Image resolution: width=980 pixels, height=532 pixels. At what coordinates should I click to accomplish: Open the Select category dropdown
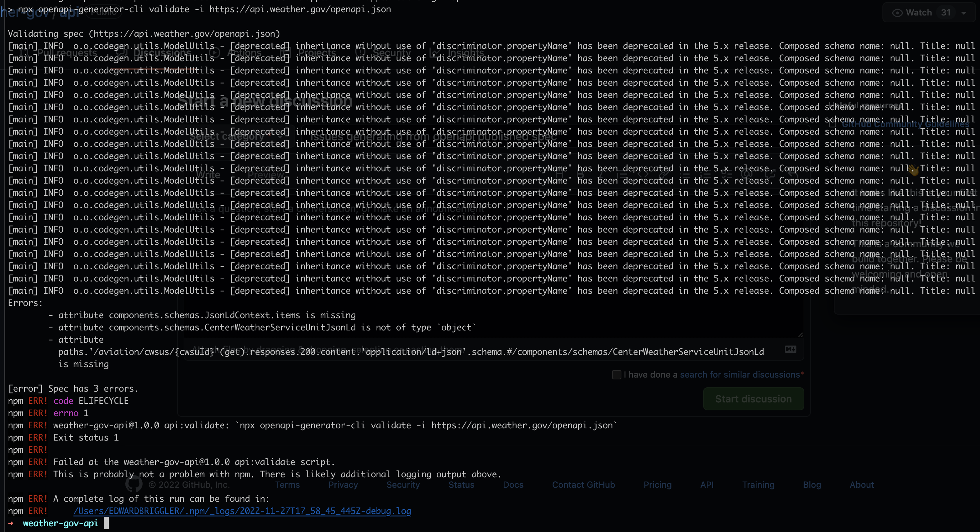[x=236, y=136]
